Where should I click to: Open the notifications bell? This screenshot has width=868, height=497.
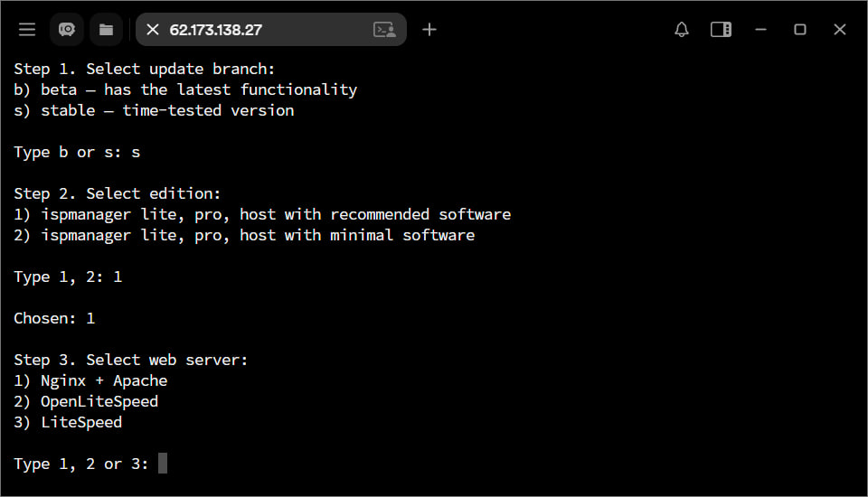tap(682, 30)
